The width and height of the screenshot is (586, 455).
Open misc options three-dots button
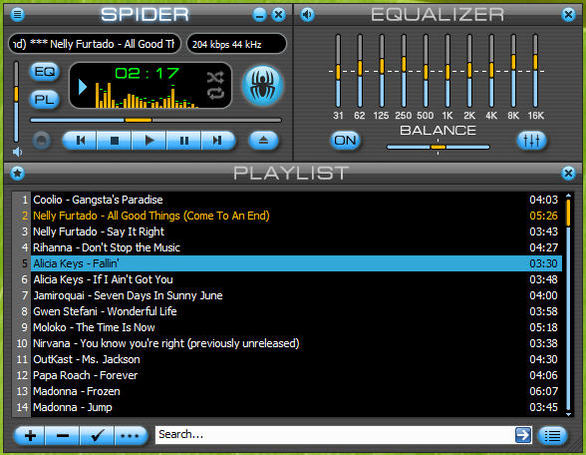coord(130,436)
